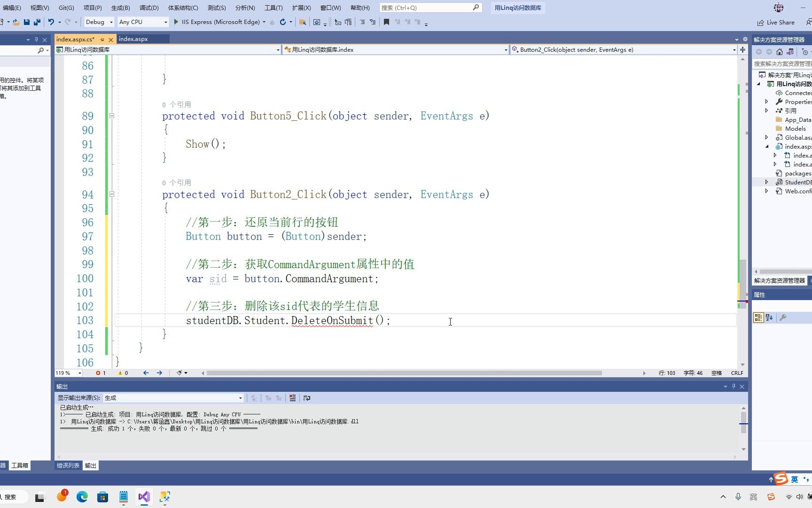
Task: Click the Home icon in Solution Explorer
Action: pos(780,52)
